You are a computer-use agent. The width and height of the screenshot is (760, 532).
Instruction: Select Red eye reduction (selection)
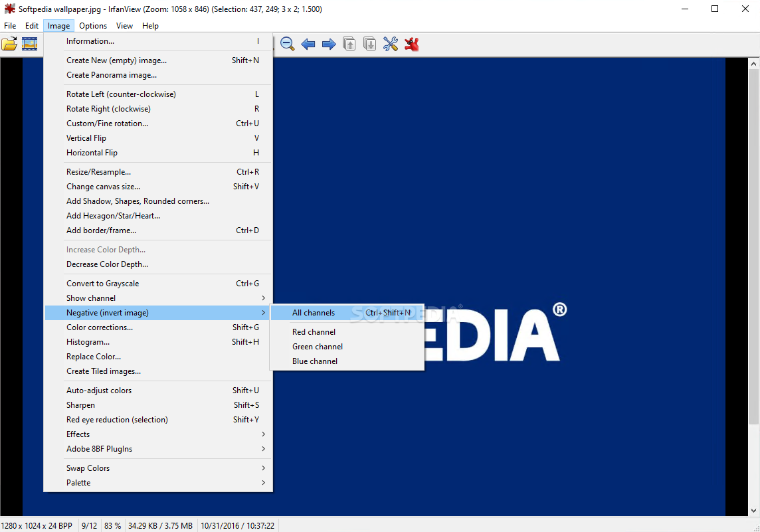[x=158, y=420]
